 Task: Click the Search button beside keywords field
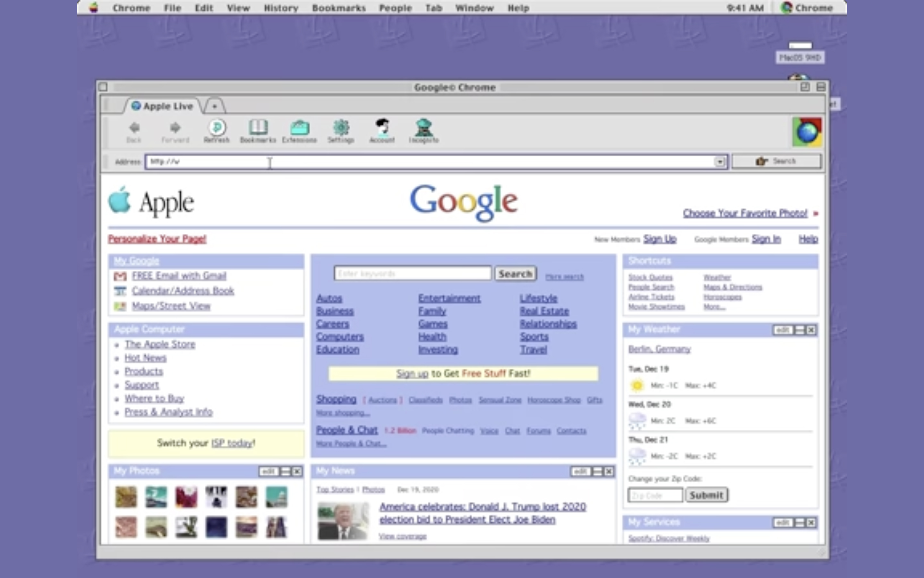pos(516,274)
